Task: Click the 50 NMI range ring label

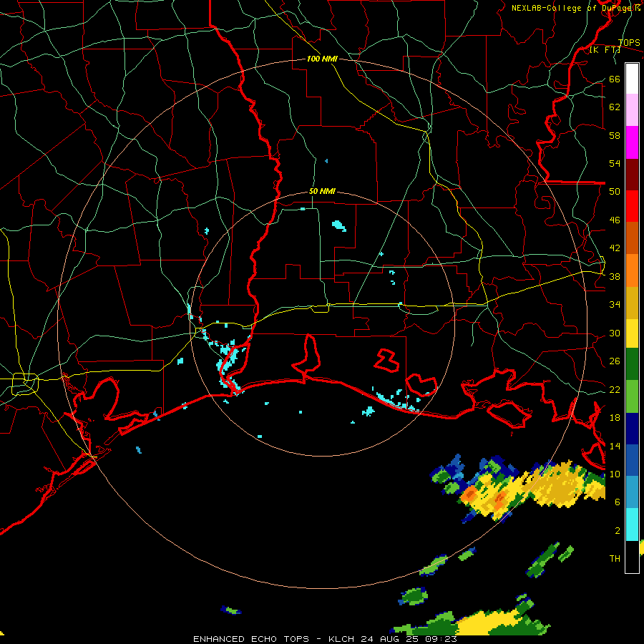Action: 322,191
